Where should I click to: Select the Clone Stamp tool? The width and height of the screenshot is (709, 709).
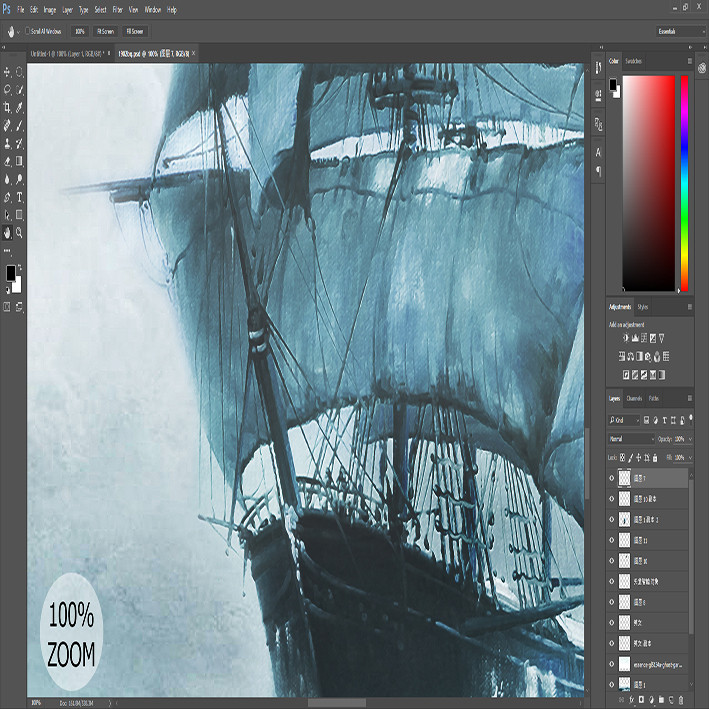tap(7, 143)
